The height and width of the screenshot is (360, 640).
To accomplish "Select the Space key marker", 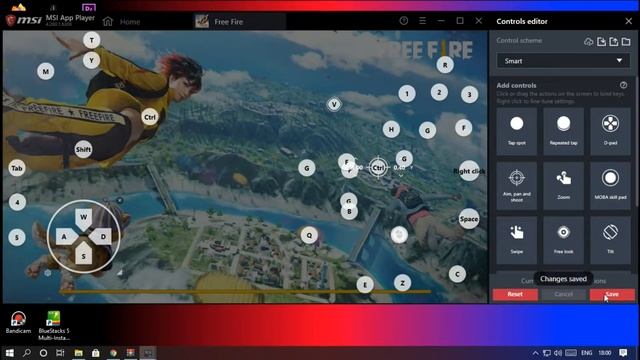I will 469,219.
